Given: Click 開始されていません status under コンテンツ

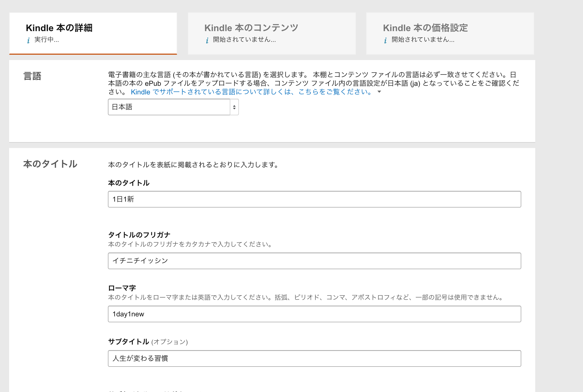Looking at the screenshot, I should coord(244,40).
